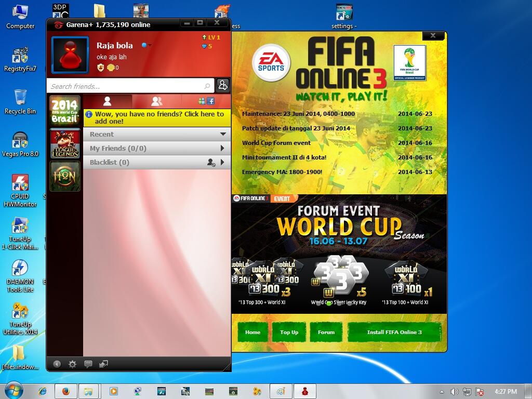Select the 2014 FIFA World Cup Brazil game
The image size is (532, 399).
65,111
